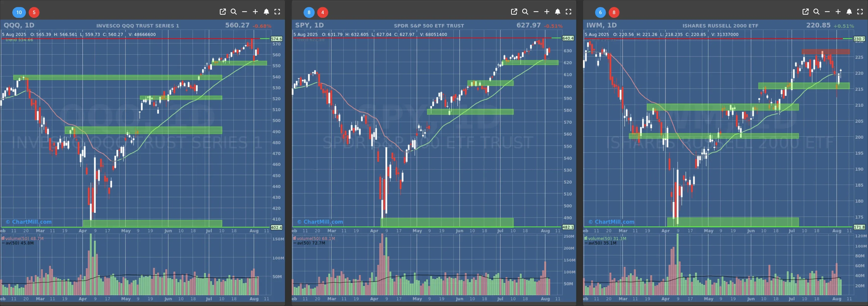Zoom in the IWM chart with plus icon
The image size is (868, 306).
pos(838,12)
